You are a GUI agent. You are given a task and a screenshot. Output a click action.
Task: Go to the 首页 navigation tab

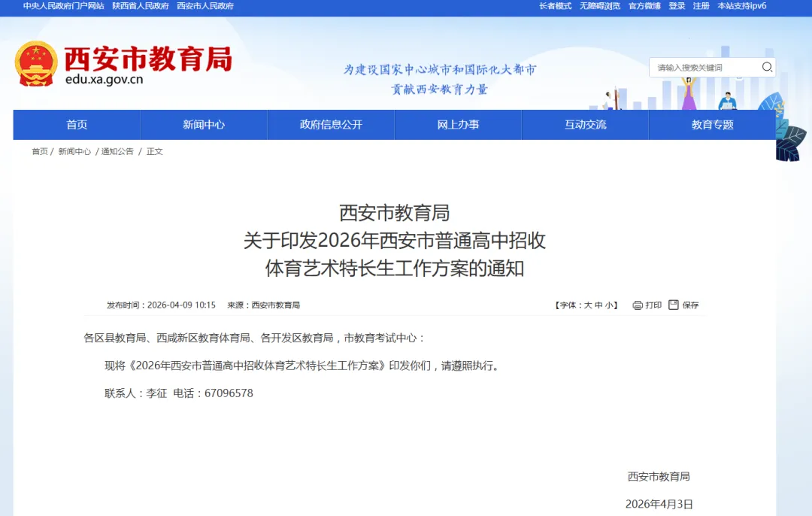(76, 124)
